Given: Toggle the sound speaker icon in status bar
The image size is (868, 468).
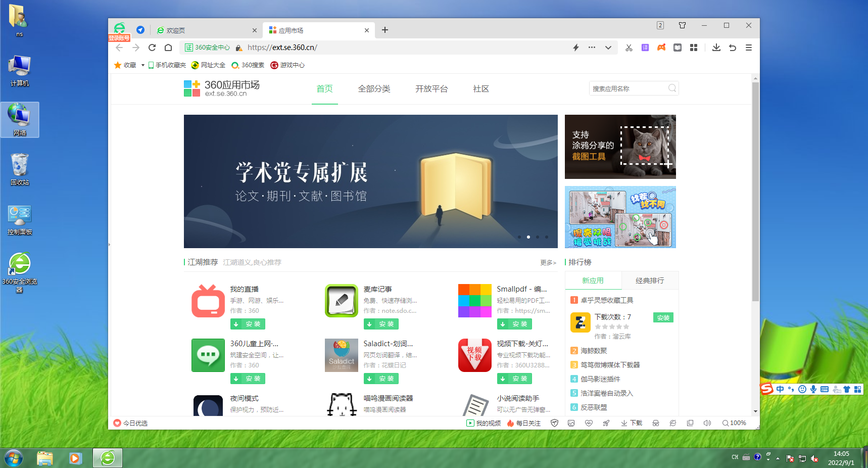Looking at the screenshot, I should coord(707,423).
